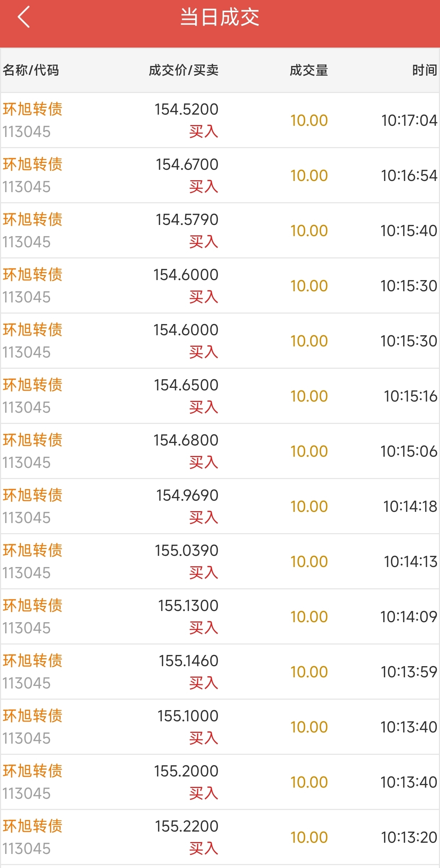440x868 pixels.
Task: Open the trade priced 154.6700
Action: 220,176
